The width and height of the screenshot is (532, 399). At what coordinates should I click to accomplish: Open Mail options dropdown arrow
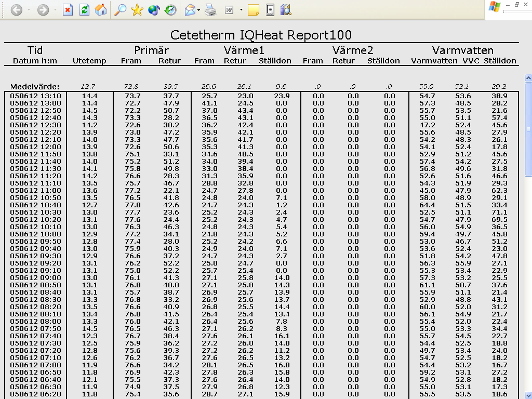tap(199, 10)
